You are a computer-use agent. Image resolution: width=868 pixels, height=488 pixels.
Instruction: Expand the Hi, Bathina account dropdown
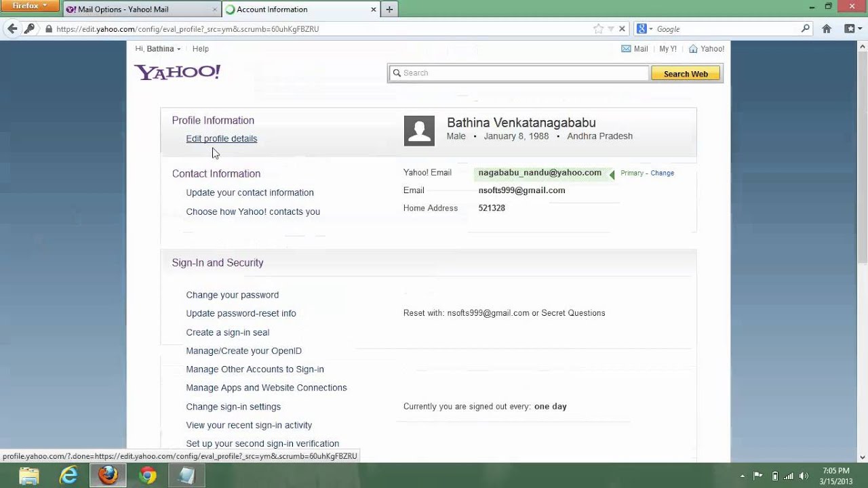(x=158, y=49)
